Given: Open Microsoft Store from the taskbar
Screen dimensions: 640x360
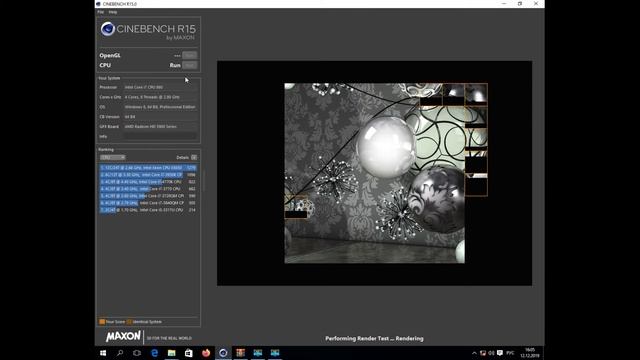Looking at the screenshot, I should (189, 353).
